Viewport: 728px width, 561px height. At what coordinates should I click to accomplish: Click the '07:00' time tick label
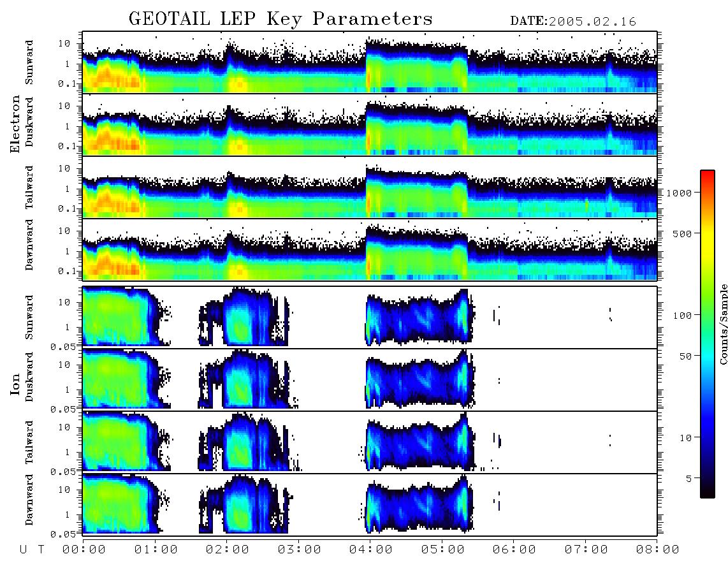tap(586, 550)
